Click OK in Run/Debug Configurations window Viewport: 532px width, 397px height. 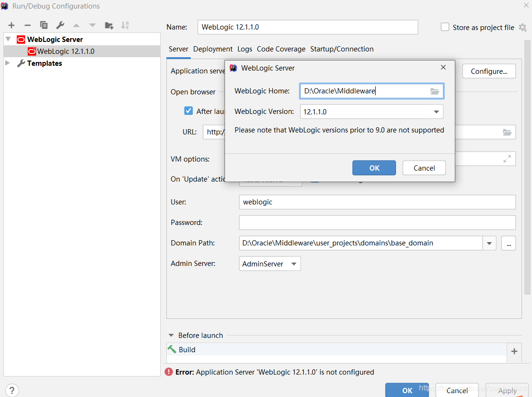tap(407, 390)
